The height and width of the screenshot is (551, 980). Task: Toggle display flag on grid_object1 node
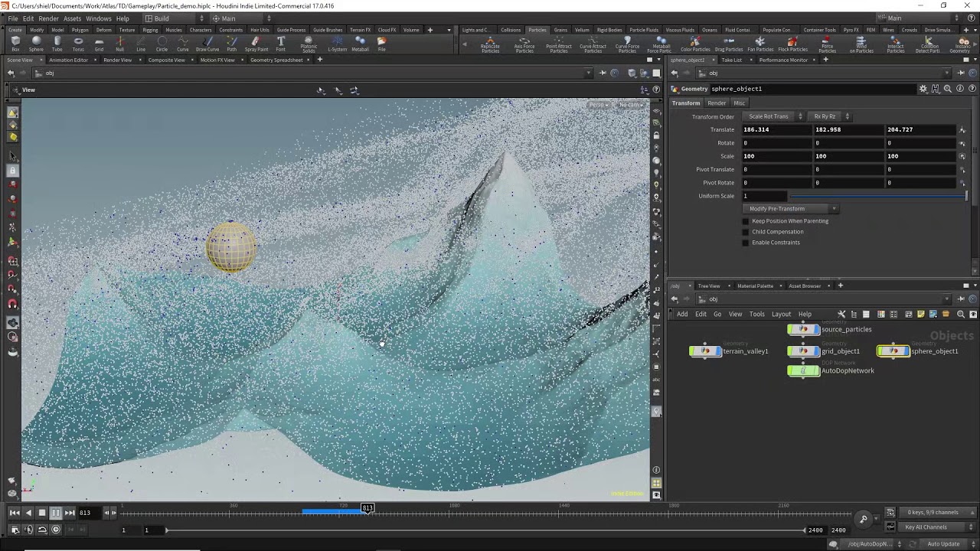[815, 351]
